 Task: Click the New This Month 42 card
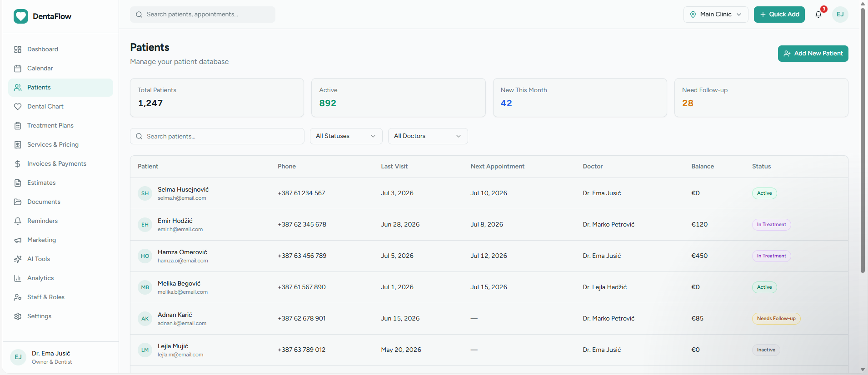[x=580, y=98]
